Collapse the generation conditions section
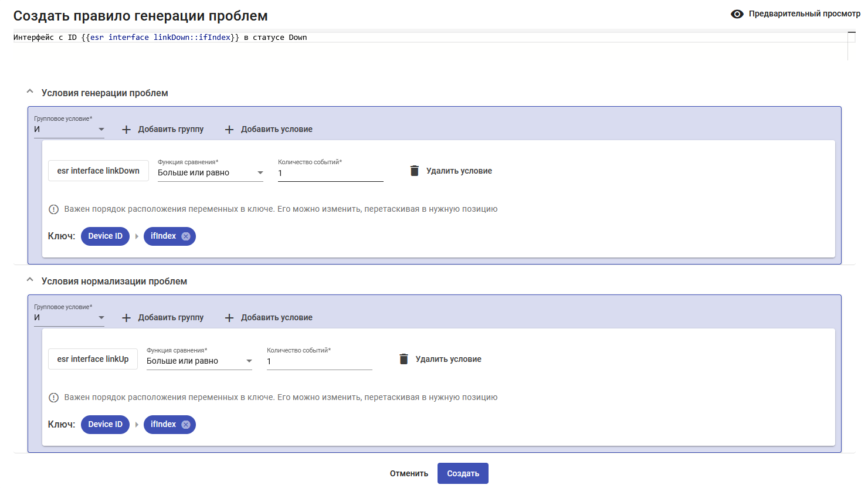 pos(30,92)
